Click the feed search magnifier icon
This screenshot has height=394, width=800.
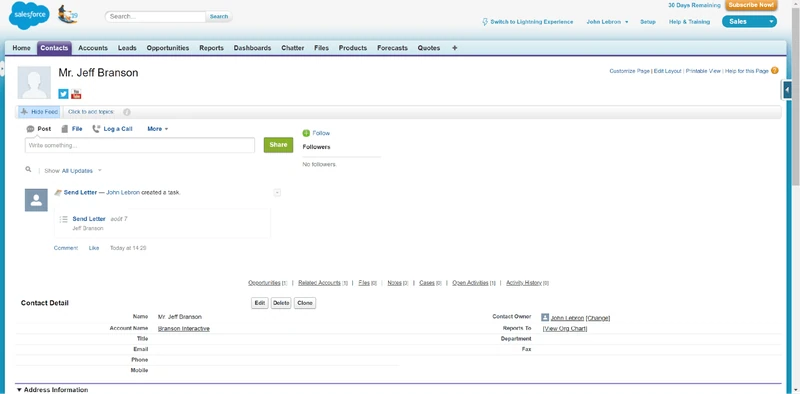[x=29, y=169]
